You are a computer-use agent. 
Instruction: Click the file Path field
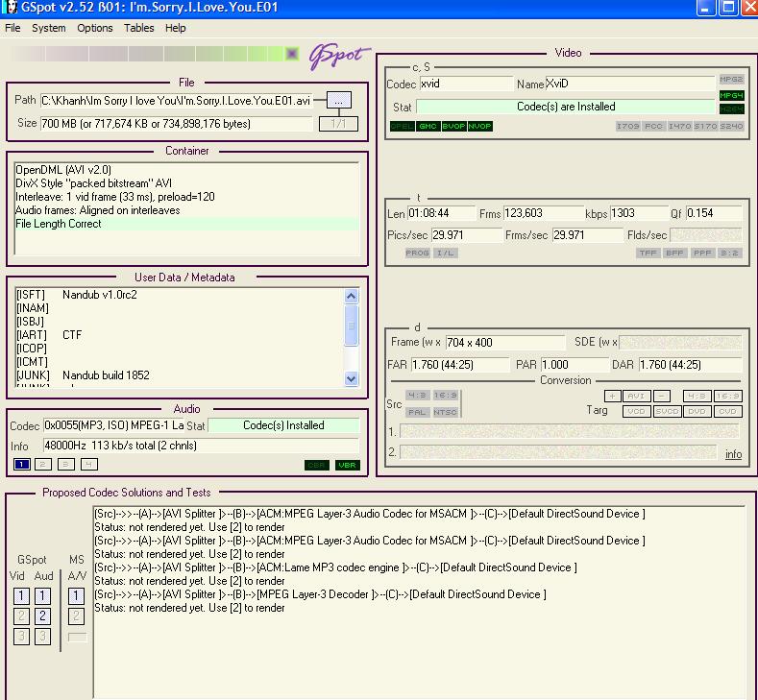coord(177,101)
